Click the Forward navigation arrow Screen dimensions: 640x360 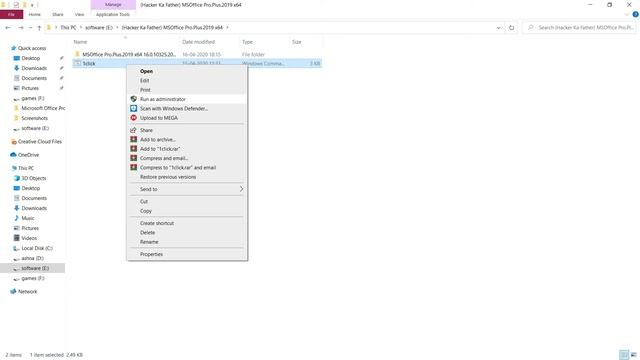pos(20,28)
